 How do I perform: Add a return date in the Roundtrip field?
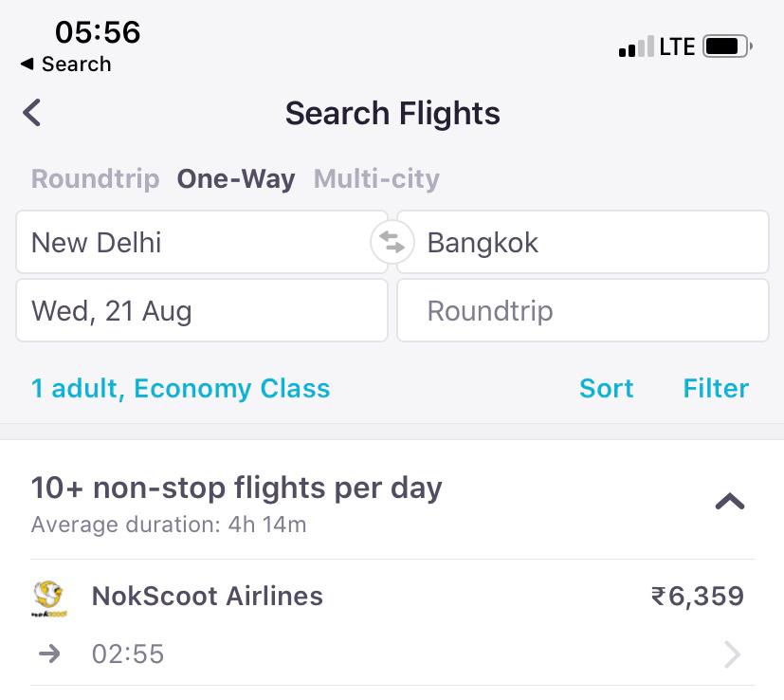pyautogui.click(x=582, y=311)
